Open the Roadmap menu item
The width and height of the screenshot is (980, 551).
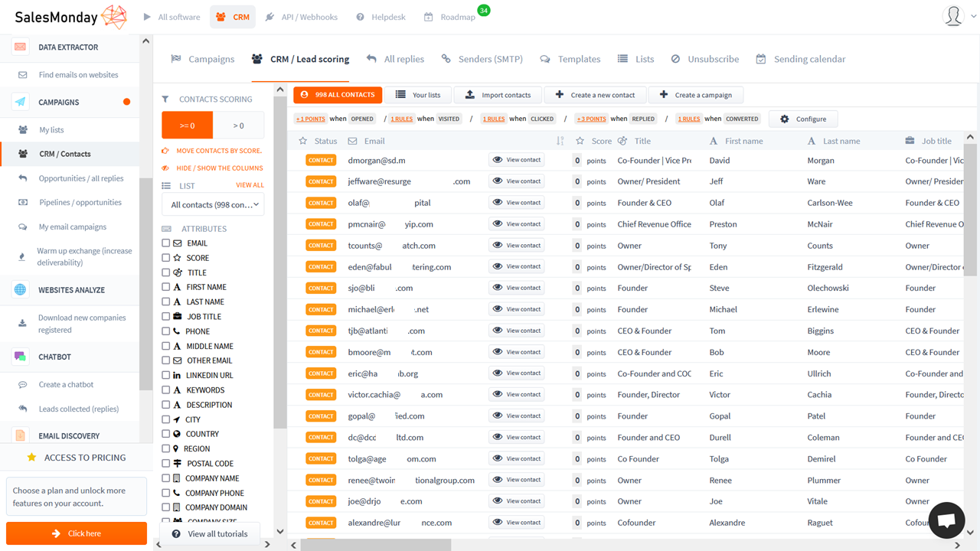451,17
